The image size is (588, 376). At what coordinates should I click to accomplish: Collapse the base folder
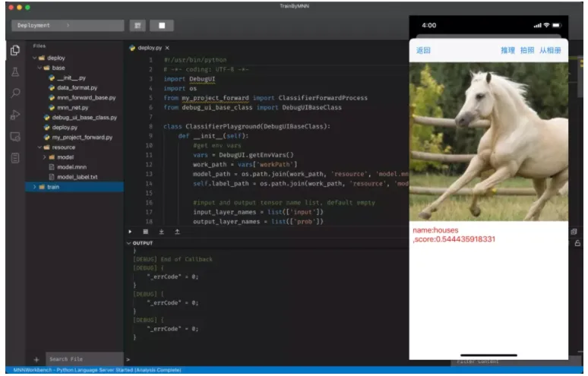pyautogui.click(x=40, y=68)
